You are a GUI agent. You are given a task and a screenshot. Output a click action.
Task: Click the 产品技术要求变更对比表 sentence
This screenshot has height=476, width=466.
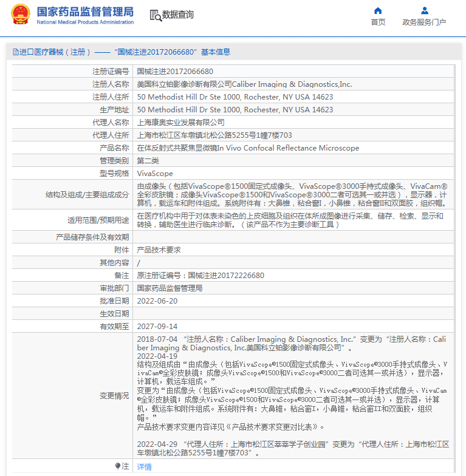tap(231, 427)
